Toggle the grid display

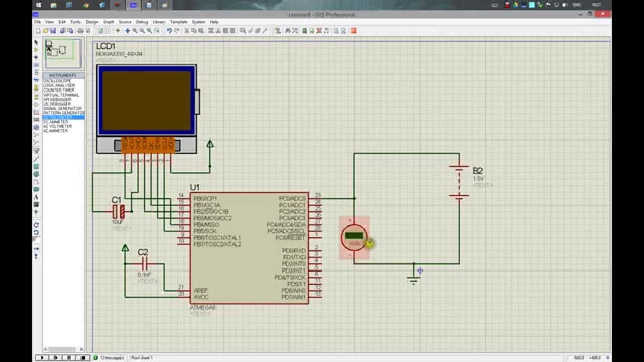pos(109,31)
